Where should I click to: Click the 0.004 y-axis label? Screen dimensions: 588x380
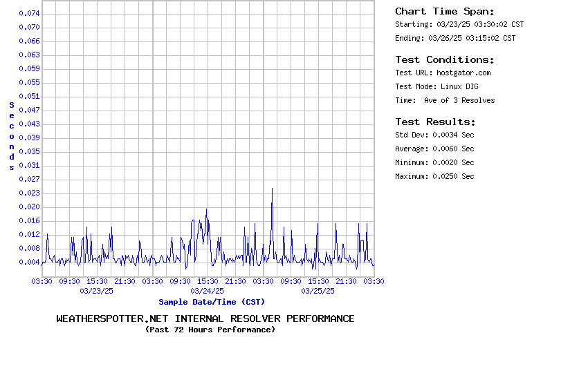pos(29,262)
